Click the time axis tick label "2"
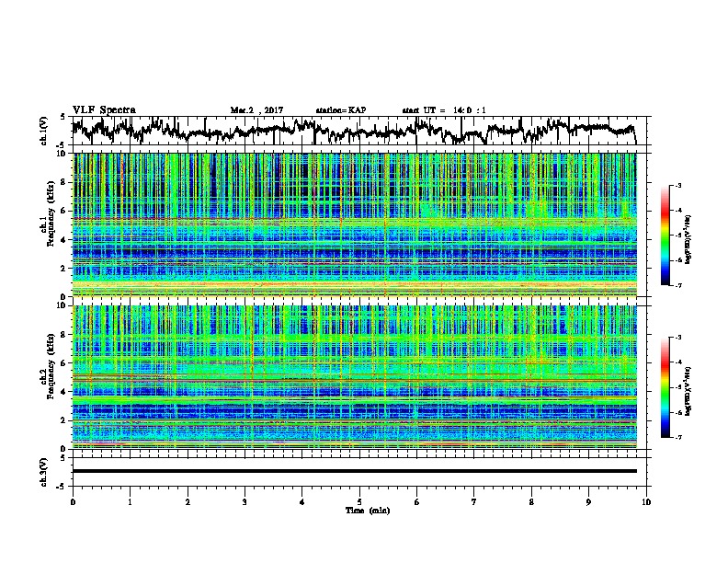This screenshot has width=728, height=563. tap(188, 502)
